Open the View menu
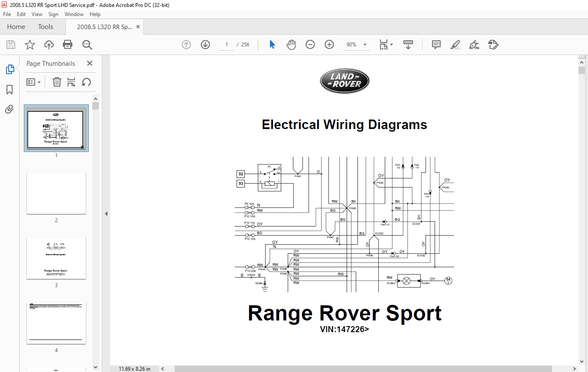 point(37,14)
